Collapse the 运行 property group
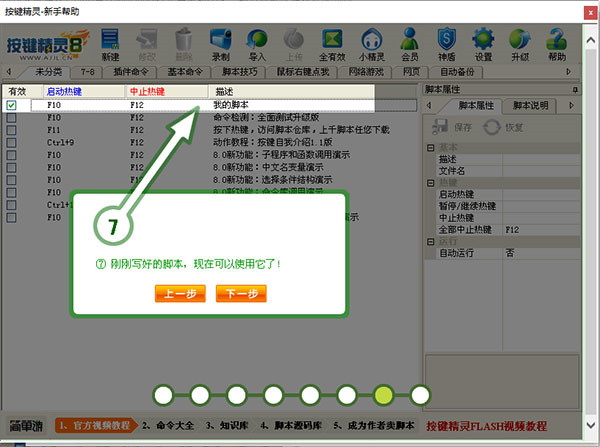 point(430,241)
